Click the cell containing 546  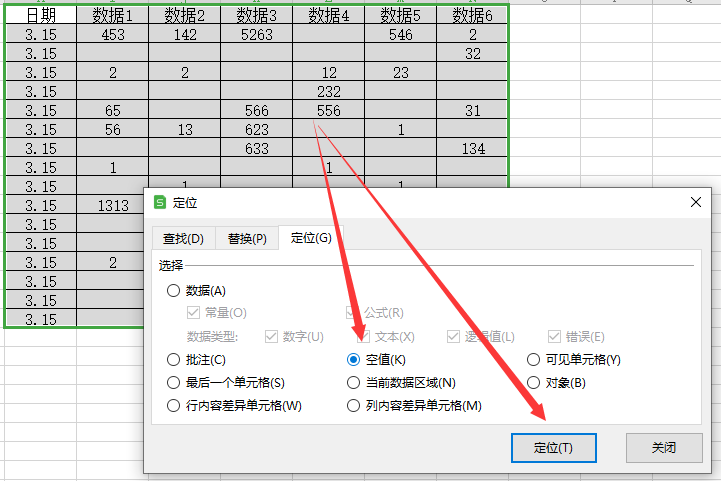click(x=401, y=34)
